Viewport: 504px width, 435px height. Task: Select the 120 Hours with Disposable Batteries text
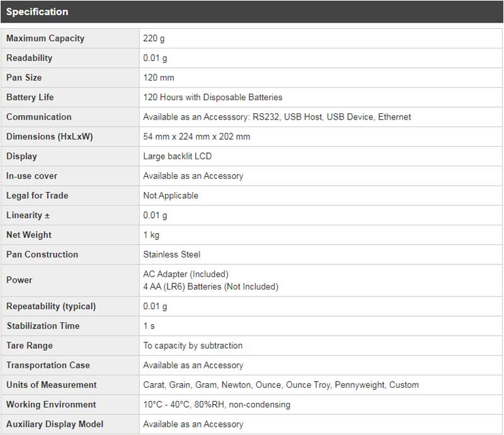point(212,98)
